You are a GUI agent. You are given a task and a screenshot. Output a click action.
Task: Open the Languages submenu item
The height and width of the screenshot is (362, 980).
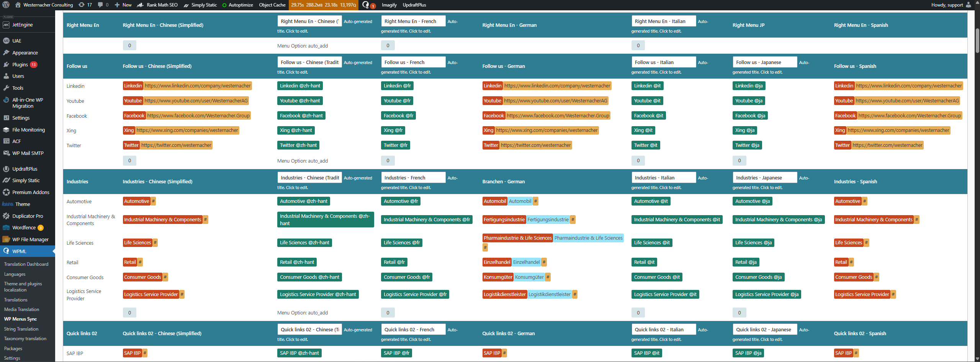pos(15,274)
